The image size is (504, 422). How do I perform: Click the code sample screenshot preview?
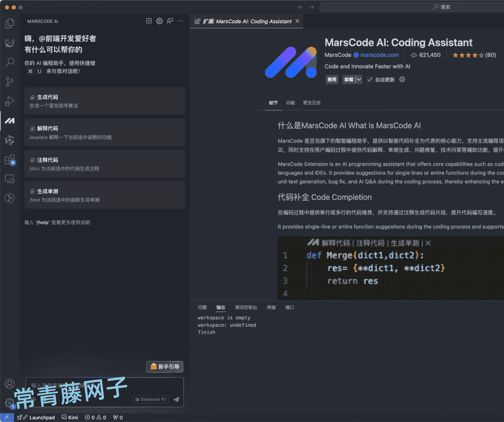click(391, 268)
